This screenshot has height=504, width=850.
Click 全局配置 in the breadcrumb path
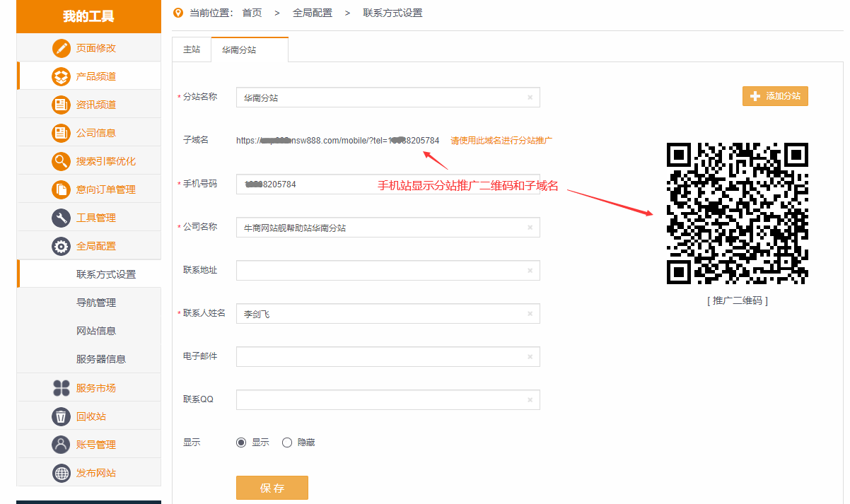click(313, 13)
